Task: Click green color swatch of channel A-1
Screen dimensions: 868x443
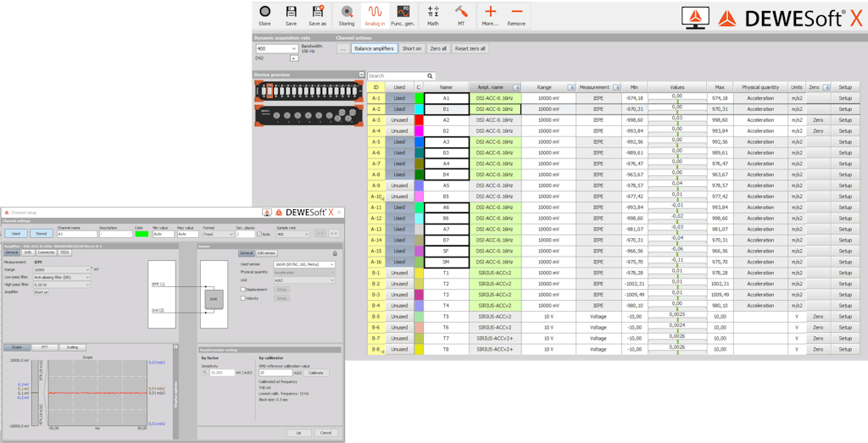Action: click(x=419, y=98)
